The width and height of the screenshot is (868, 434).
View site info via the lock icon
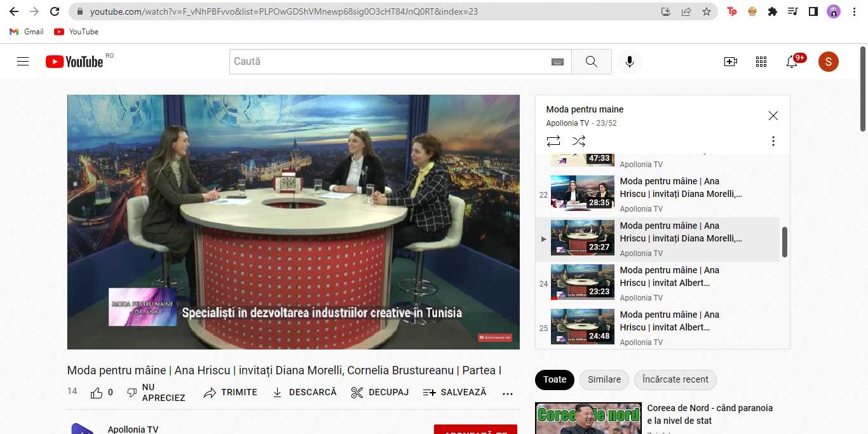80,11
